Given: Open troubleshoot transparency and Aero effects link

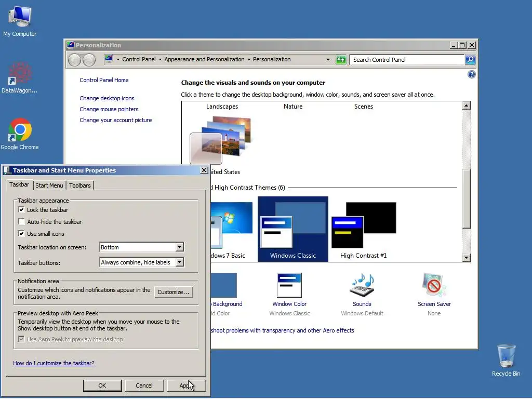Looking at the screenshot, I should click(x=282, y=330).
